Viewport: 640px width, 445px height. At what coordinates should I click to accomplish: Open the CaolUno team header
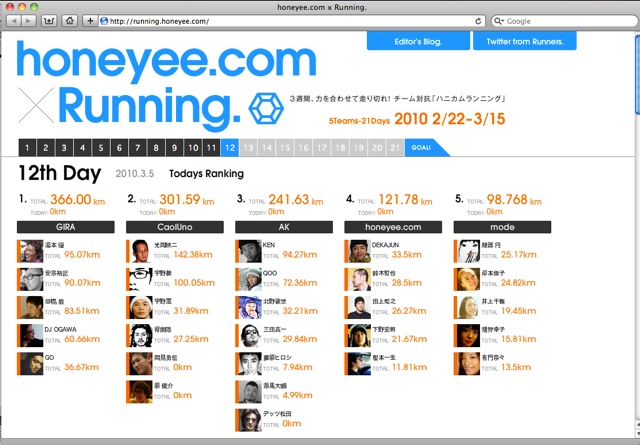175,227
